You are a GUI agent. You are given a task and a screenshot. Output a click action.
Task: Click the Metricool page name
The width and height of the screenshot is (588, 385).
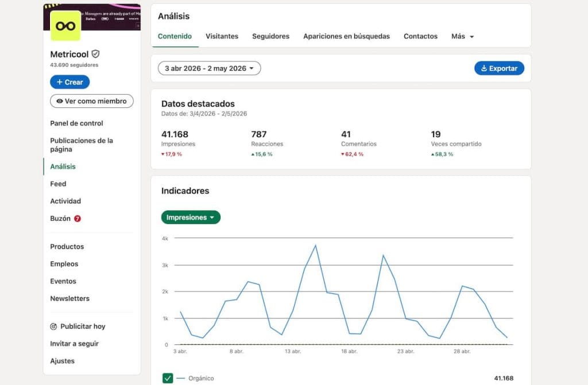[69, 55]
